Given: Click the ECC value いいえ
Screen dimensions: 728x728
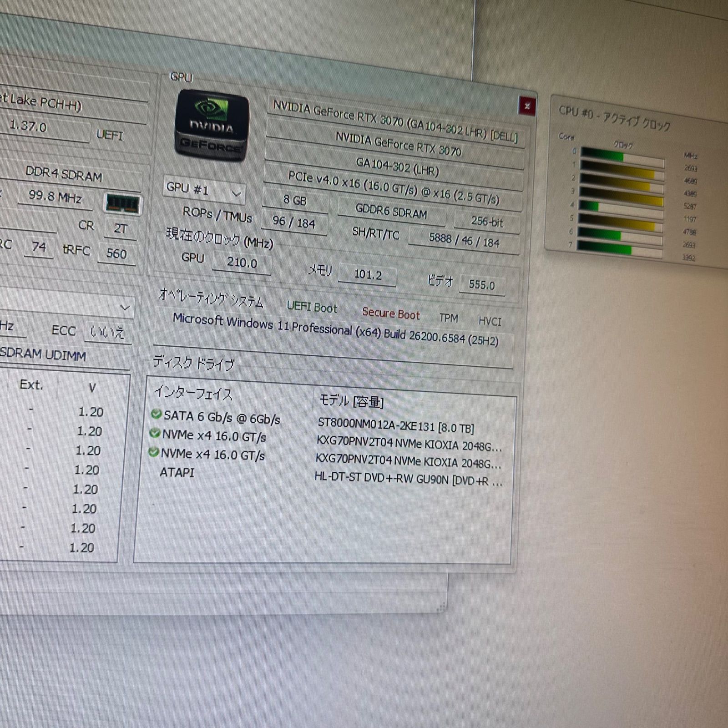Looking at the screenshot, I should [x=107, y=333].
